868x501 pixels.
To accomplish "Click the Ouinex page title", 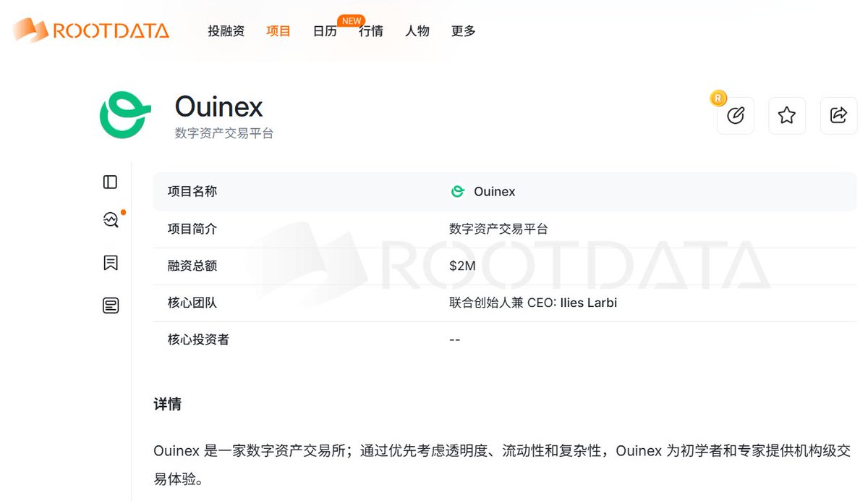I will pos(219,107).
